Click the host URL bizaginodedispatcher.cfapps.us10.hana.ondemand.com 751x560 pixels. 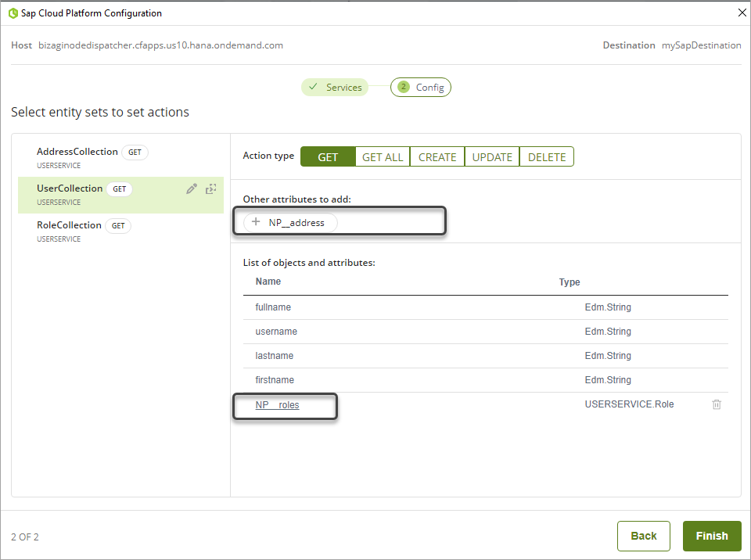tap(160, 45)
